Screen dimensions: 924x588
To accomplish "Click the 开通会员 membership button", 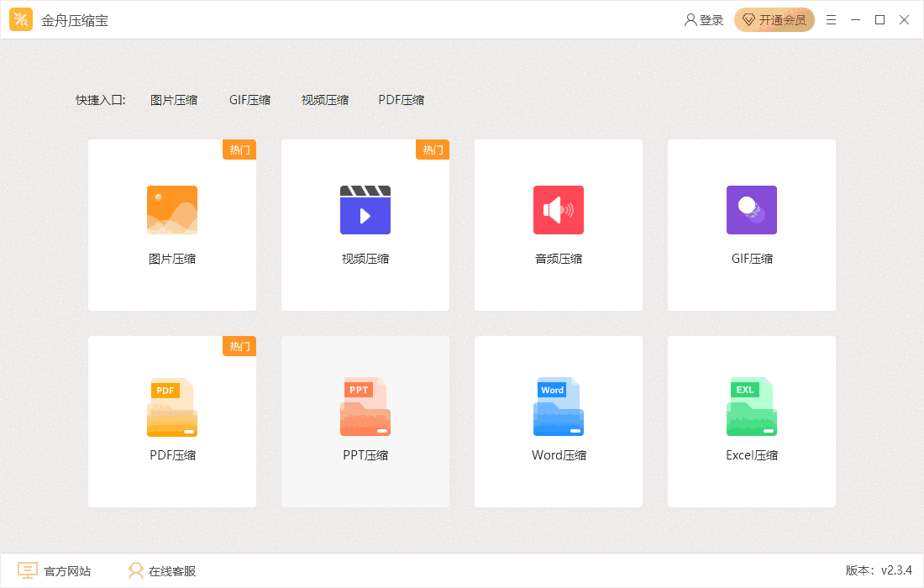I will (774, 19).
